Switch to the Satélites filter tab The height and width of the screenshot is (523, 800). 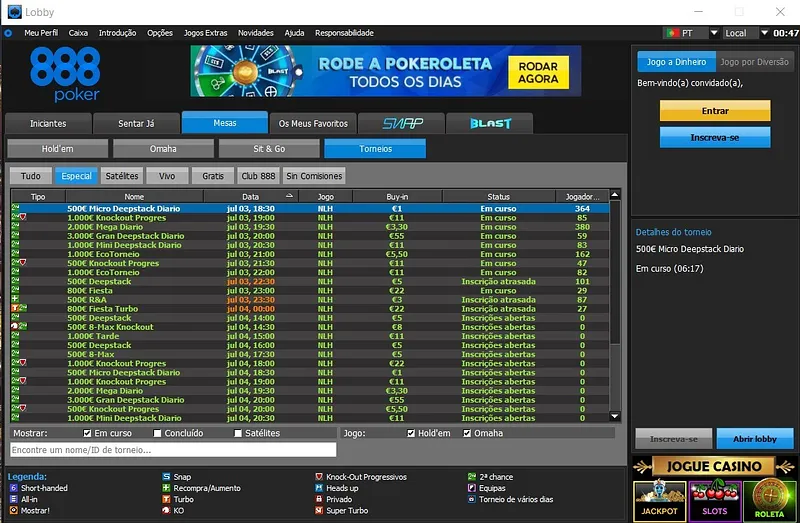click(122, 175)
